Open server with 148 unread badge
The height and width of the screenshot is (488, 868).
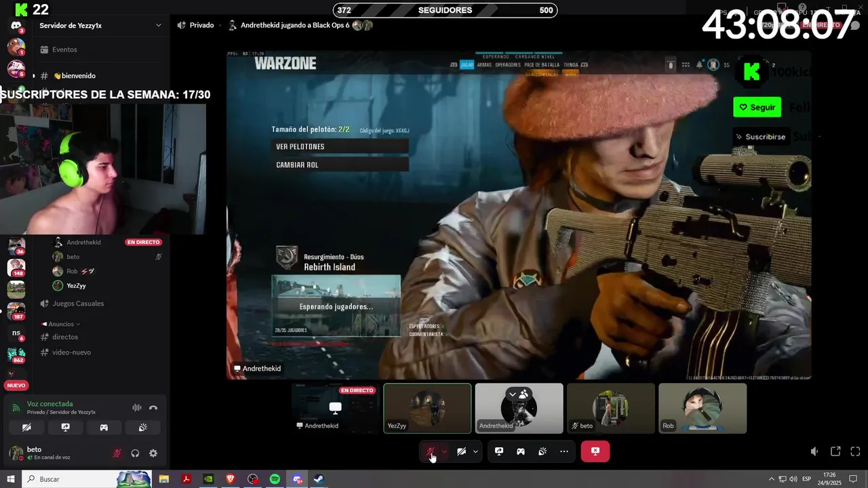(x=16, y=268)
